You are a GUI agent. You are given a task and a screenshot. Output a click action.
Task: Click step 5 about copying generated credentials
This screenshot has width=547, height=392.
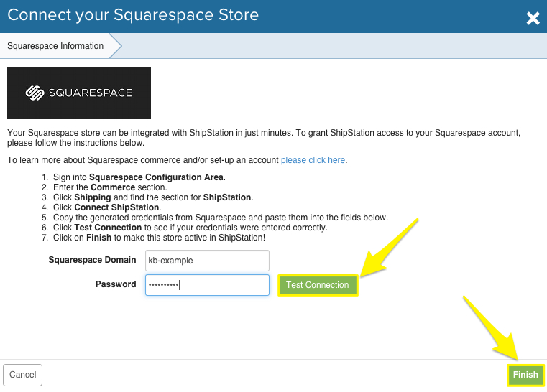tap(219, 218)
